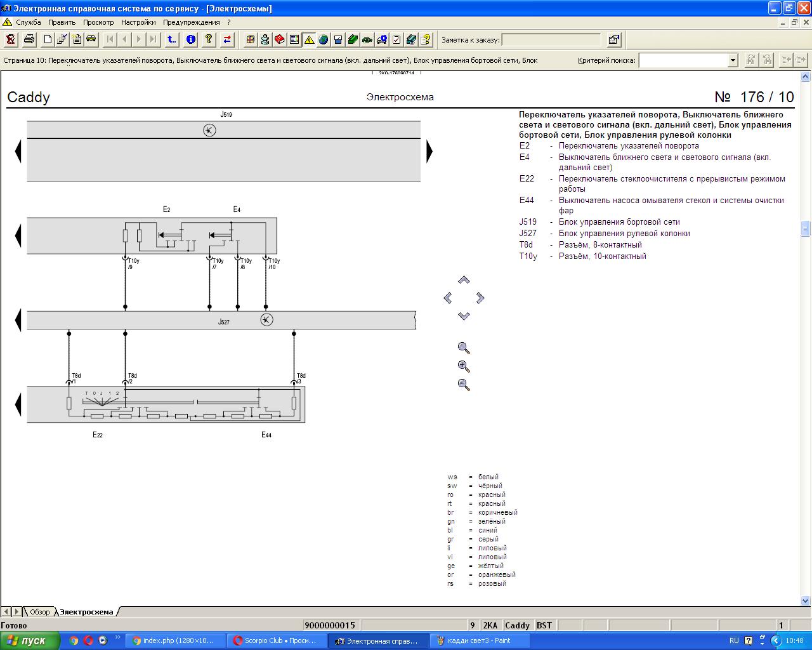The image size is (812, 650).
Task: Click the order note properties icon
Action: pyautogui.click(x=614, y=39)
